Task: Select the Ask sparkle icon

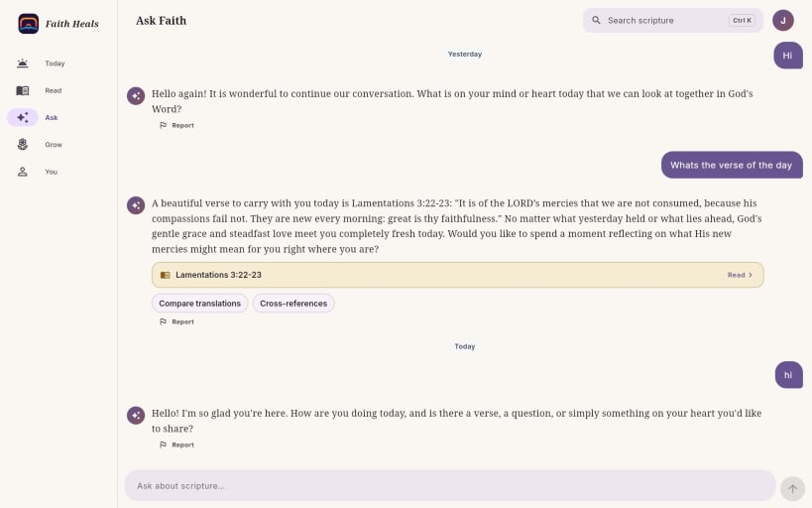Action: (x=22, y=118)
